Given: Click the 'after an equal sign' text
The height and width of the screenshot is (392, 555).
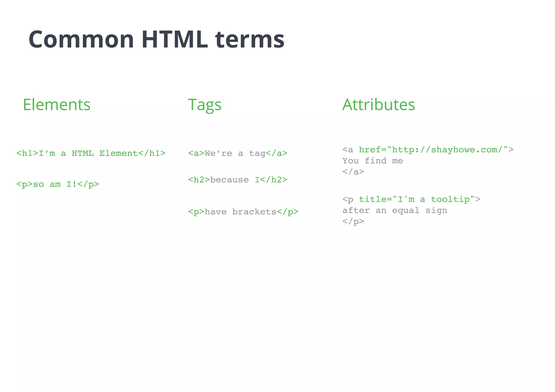Looking at the screenshot, I should pos(395,211).
